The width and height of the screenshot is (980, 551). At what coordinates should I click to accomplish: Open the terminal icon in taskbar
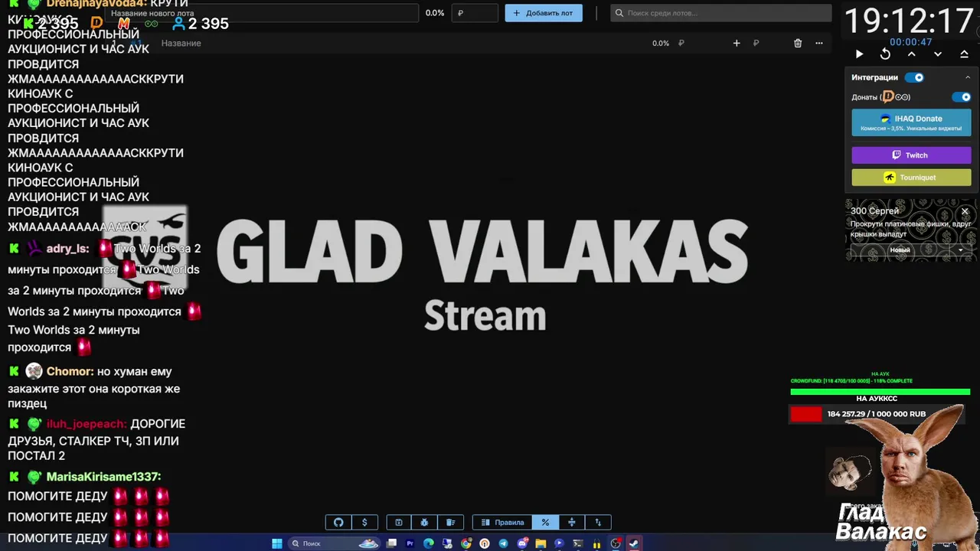pos(578,543)
